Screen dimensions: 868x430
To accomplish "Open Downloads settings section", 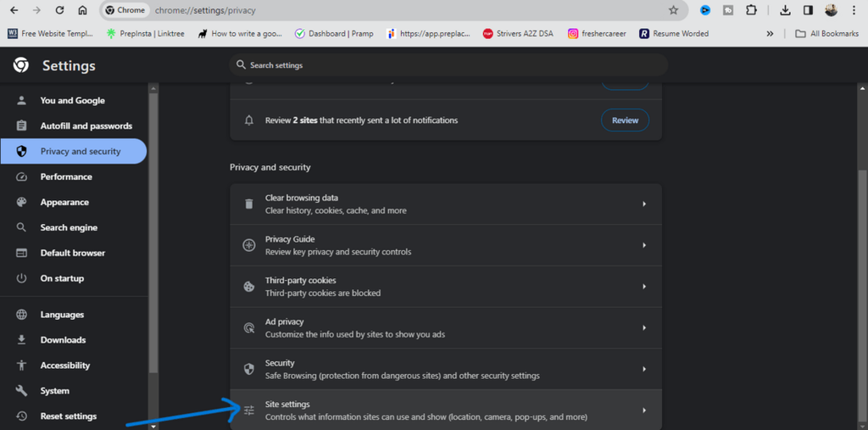I will point(74,340).
